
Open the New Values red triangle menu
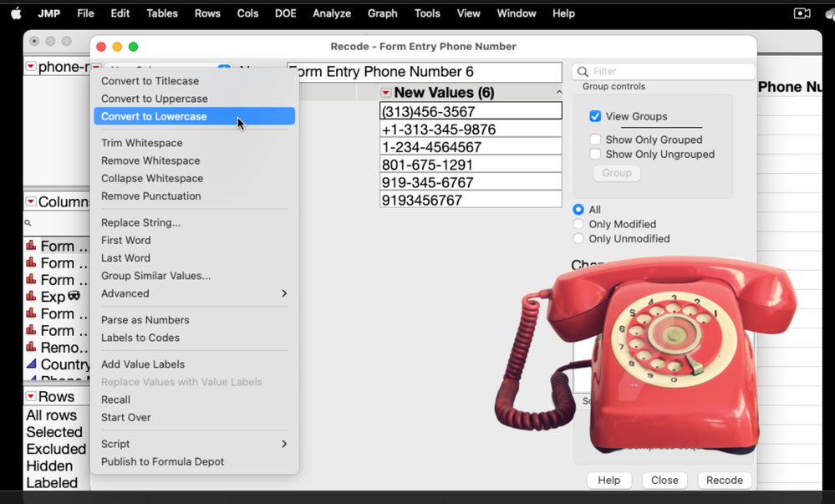tap(386, 93)
